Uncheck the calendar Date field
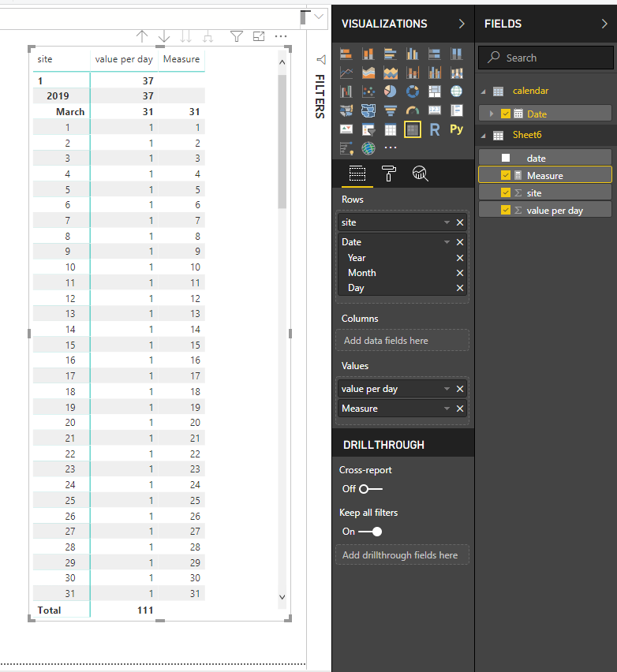This screenshot has height=672, width=617. (506, 114)
